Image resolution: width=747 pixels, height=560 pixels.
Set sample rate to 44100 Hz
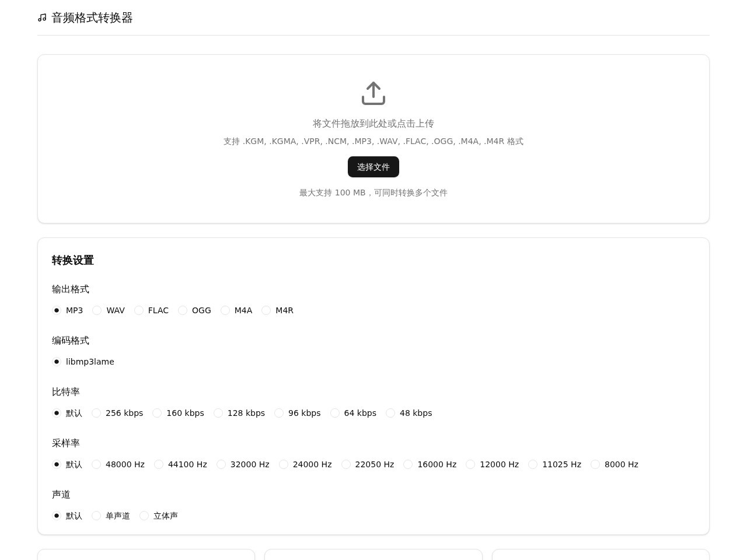(159, 464)
